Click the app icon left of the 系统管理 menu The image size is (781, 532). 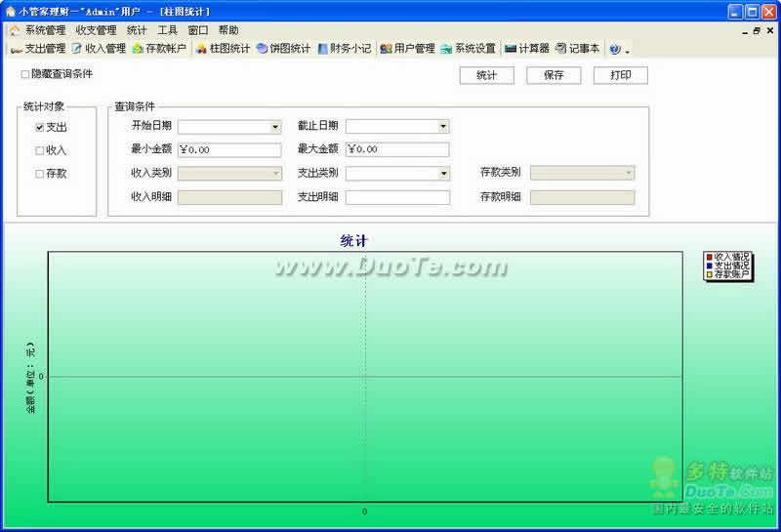[x=15, y=31]
